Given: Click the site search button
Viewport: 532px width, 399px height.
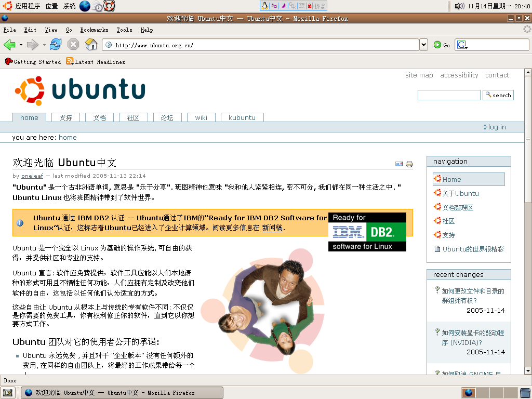Looking at the screenshot, I should click(x=498, y=95).
